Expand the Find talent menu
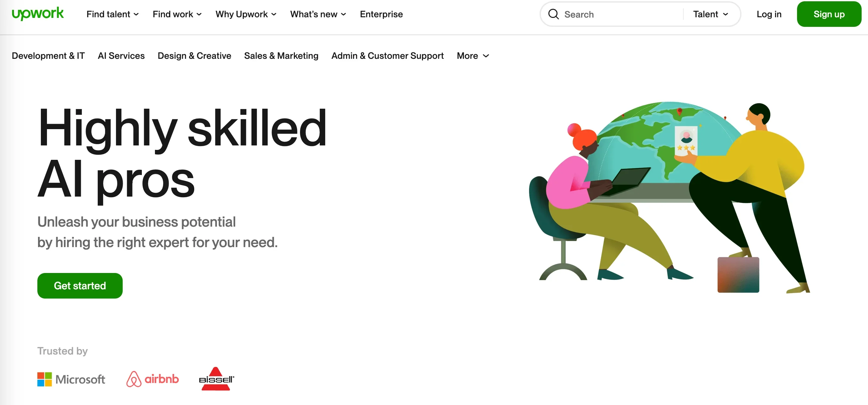868x405 pixels. (x=112, y=14)
